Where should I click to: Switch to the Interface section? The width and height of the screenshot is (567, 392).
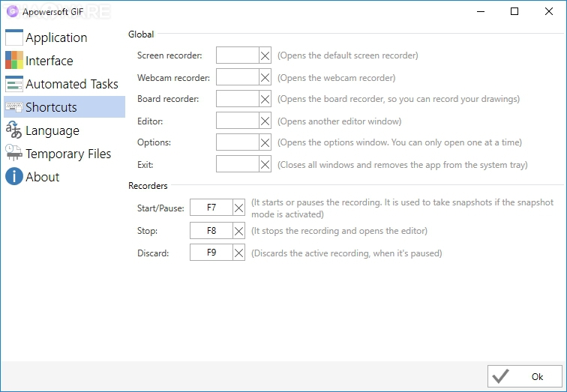[x=49, y=61]
